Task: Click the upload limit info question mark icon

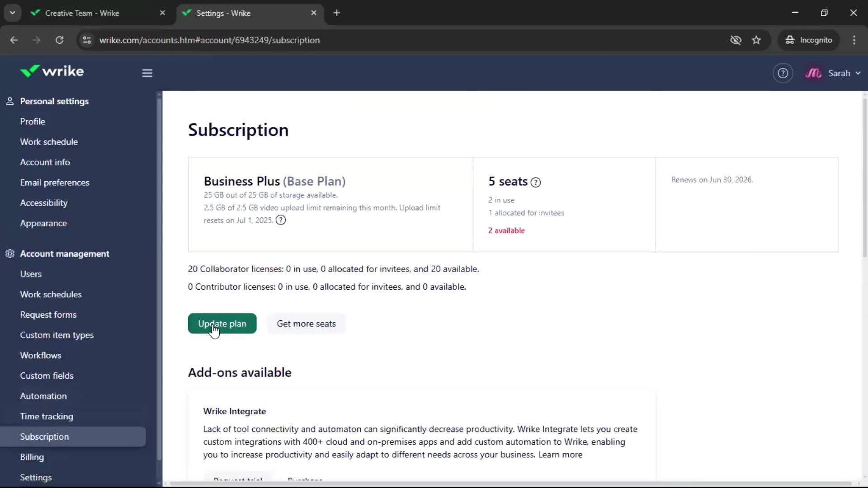Action: pyautogui.click(x=281, y=220)
